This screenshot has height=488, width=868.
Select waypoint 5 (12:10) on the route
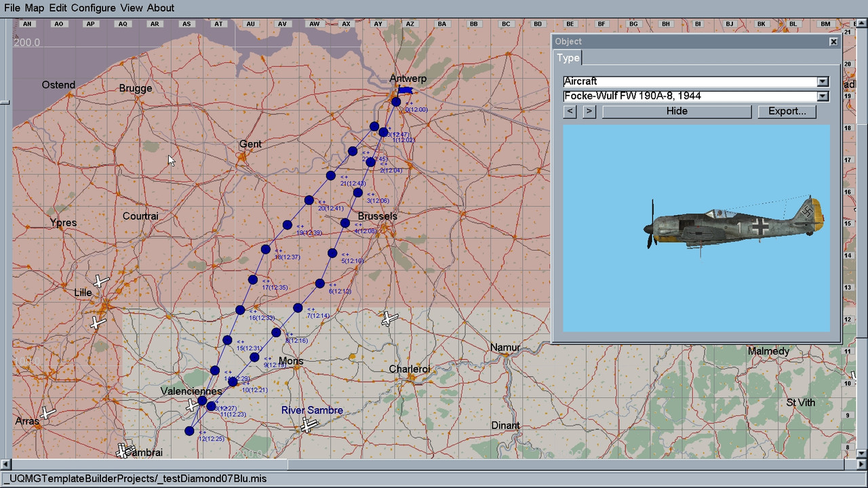(332, 253)
